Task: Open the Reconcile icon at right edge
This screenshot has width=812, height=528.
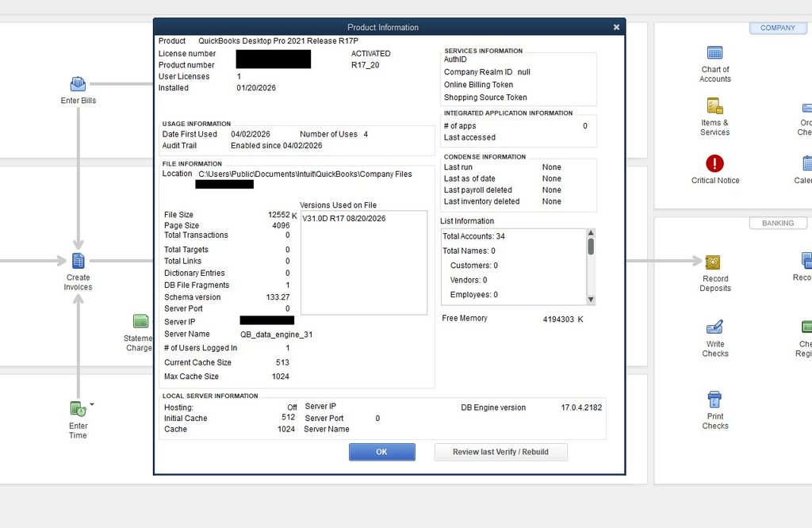Action: (806, 260)
